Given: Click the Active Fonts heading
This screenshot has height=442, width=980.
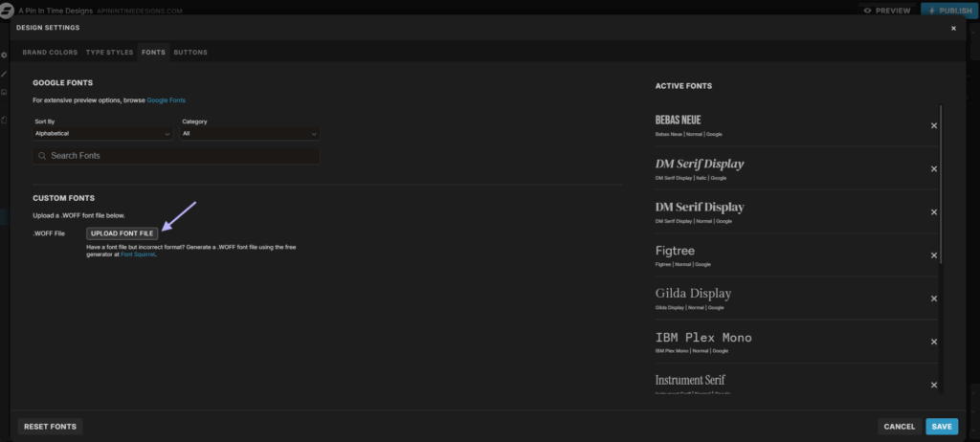Looking at the screenshot, I should [x=683, y=86].
